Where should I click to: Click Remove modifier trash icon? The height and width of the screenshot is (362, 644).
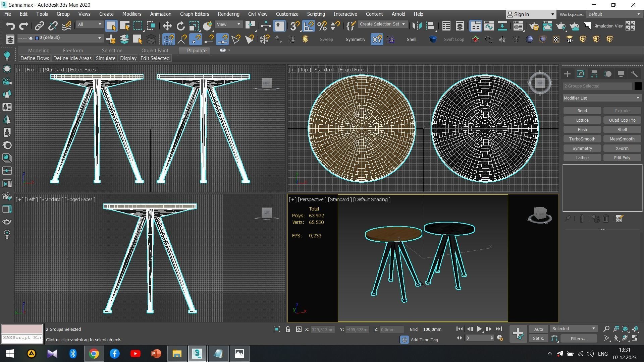pyautogui.click(x=606, y=219)
